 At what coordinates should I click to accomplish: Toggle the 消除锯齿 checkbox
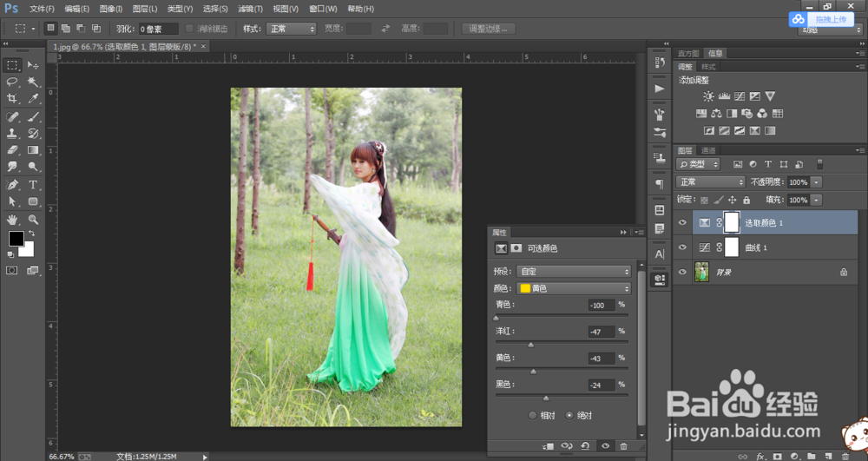click(189, 29)
